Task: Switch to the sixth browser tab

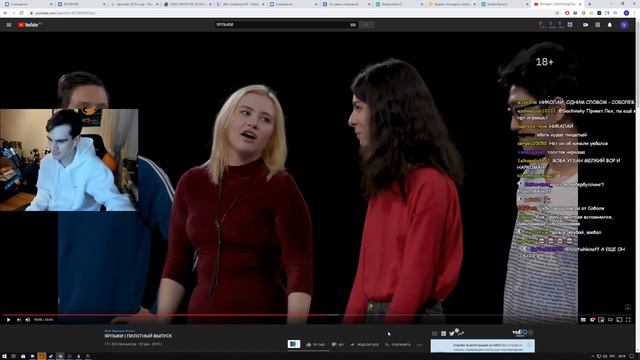Action: coord(293,4)
